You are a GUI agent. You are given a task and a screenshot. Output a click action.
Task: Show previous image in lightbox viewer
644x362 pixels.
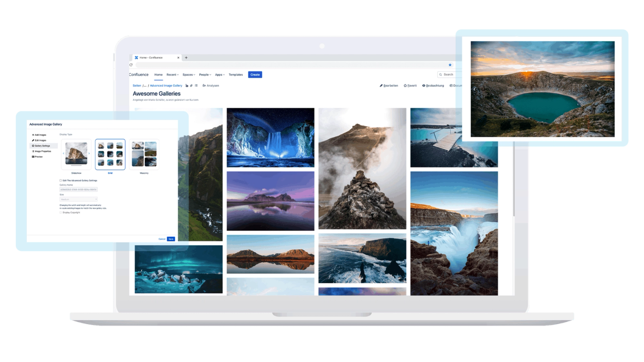[x=474, y=89]
